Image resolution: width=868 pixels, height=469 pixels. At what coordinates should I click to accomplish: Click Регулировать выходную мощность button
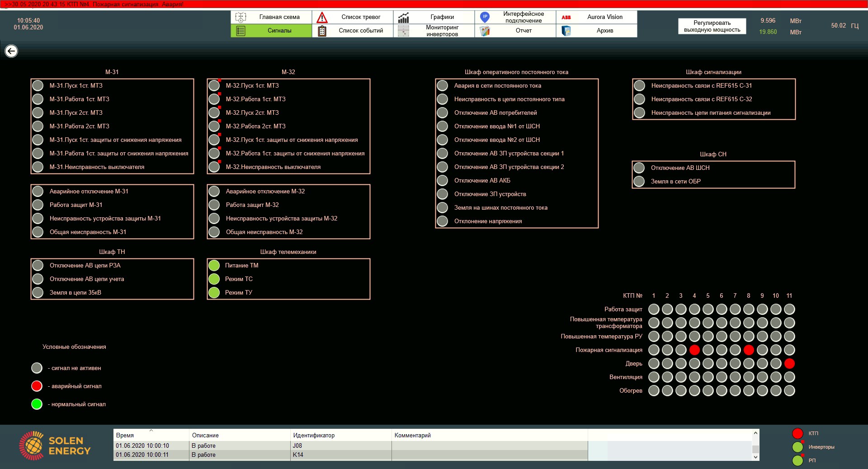[712, 26]
